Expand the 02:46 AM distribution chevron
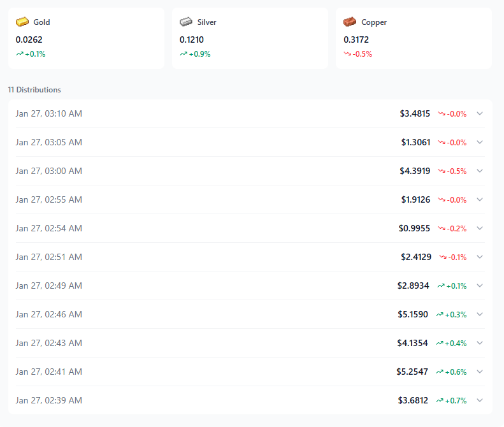 pyautogui.click(x=480, y=314)
